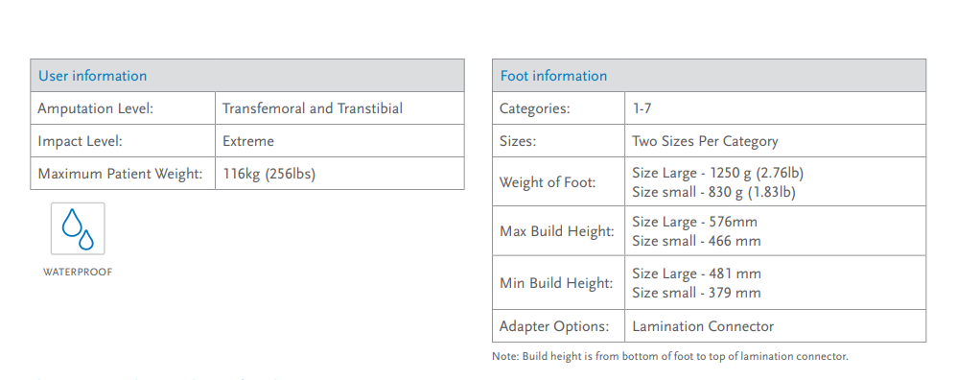This screenshot has width=980, height=380.
Task: Select the Foot information table header
Action: coord(709,76)
